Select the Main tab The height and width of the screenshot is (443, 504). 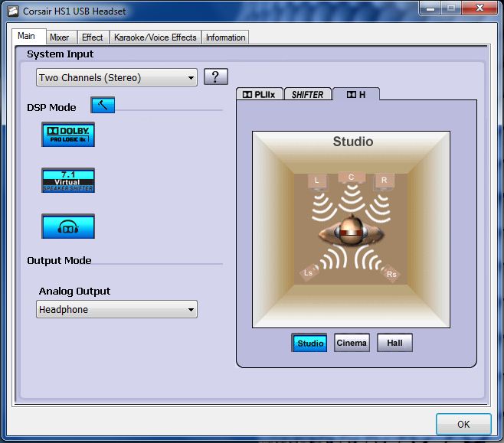point(28,36)
